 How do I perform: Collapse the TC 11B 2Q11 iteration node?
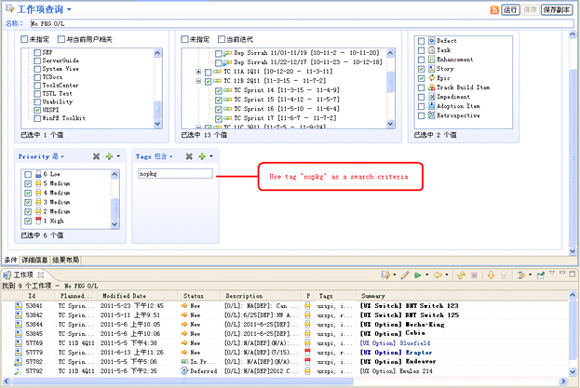[x=199, y=81]
